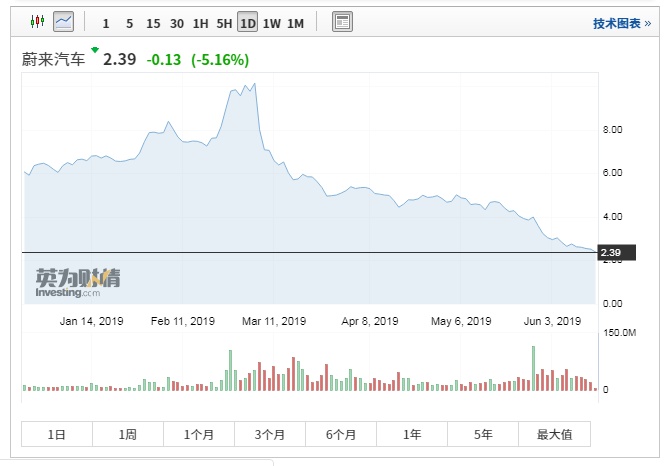Screen dimensions: 670x466
Task: Select the 1D interval button
Action: click(x=248, y=23)
